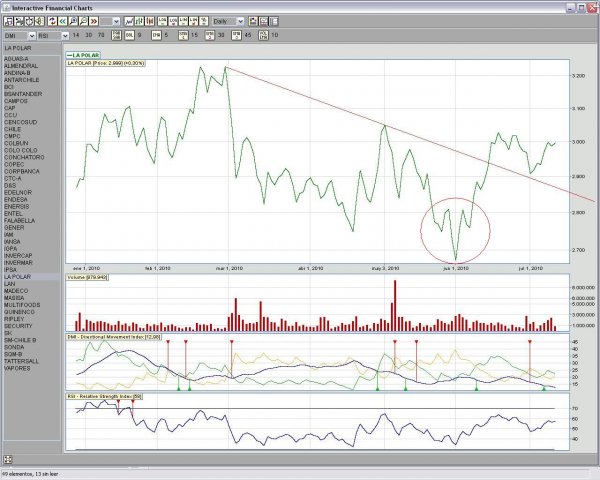Select ANTARCHILE in the stock list

coord(21,80)
